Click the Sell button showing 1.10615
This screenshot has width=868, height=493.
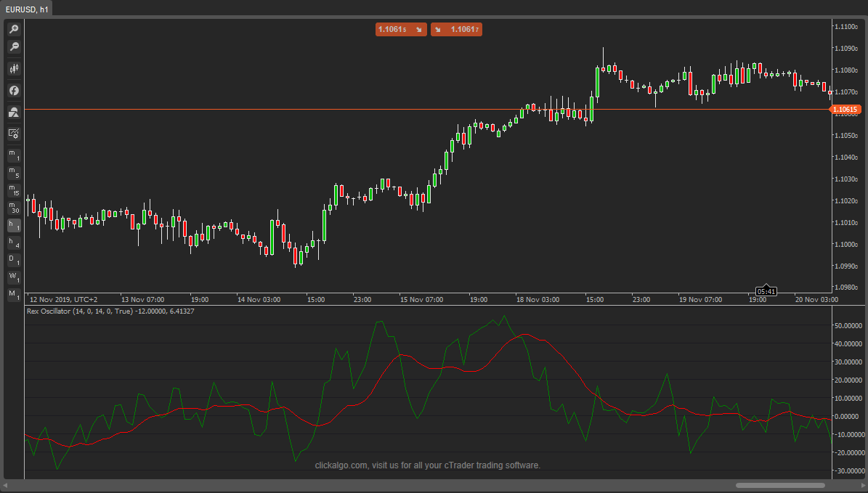point(401,30)
